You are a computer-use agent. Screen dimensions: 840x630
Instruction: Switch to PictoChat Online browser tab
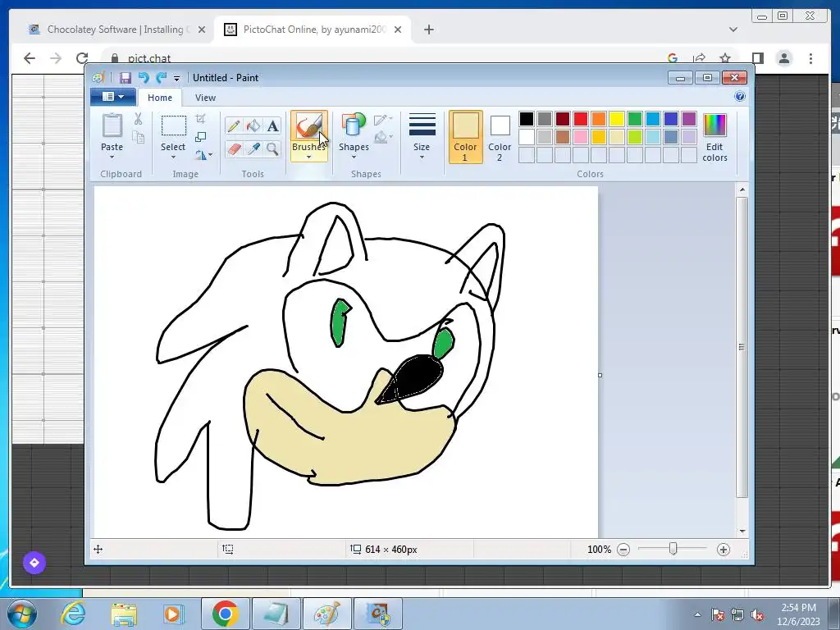[314, 30]
